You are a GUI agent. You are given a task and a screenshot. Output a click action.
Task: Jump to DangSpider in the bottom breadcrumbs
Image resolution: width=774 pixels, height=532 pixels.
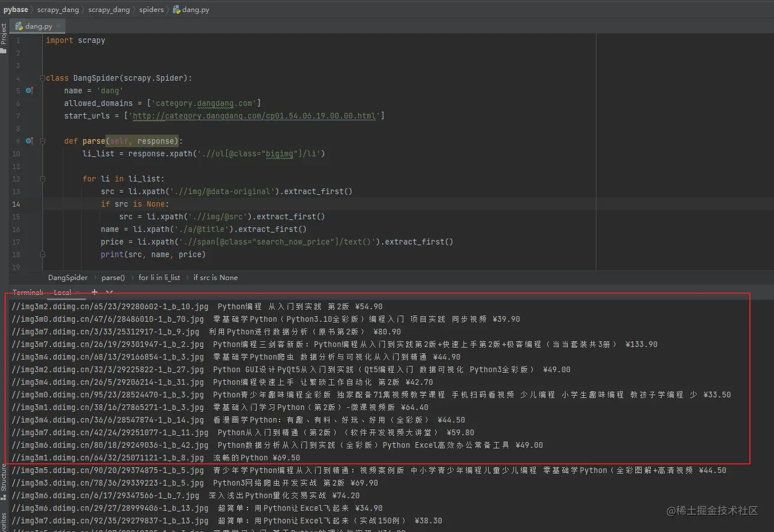click(68, 278)
